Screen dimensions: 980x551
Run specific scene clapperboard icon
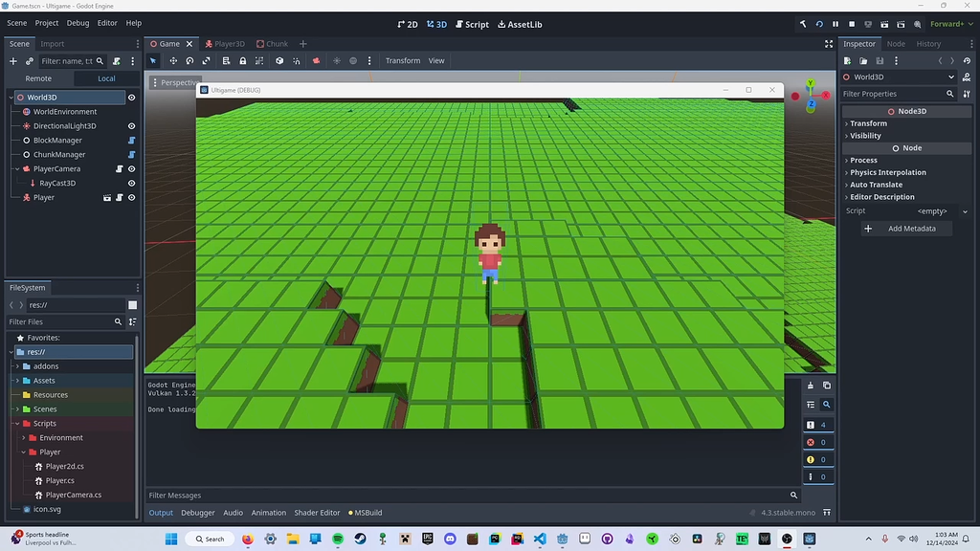coord(901,24)
